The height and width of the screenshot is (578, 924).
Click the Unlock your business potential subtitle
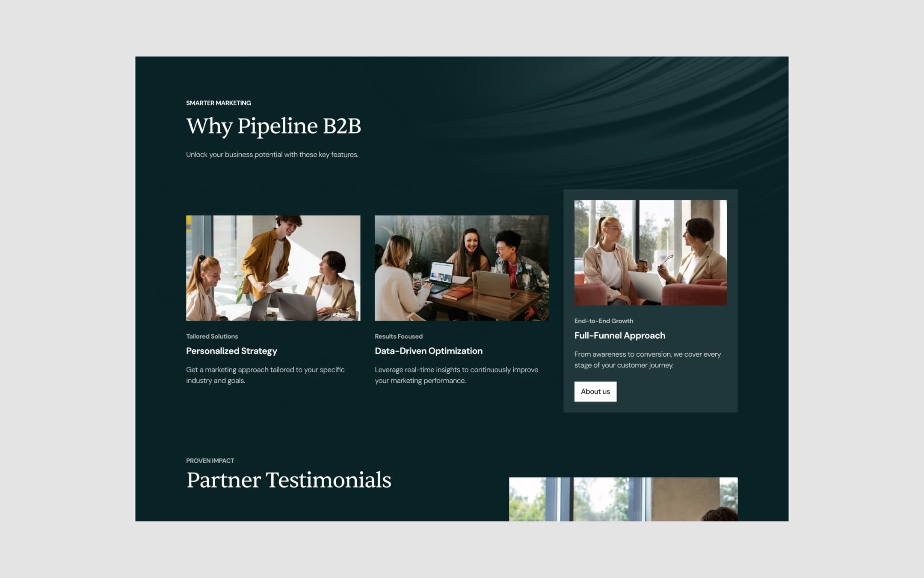[272, 155]
